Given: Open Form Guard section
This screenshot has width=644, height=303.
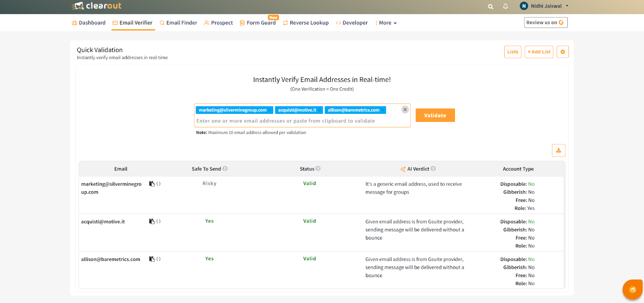Looking at the screenshot, I should [x=258, y=23].
